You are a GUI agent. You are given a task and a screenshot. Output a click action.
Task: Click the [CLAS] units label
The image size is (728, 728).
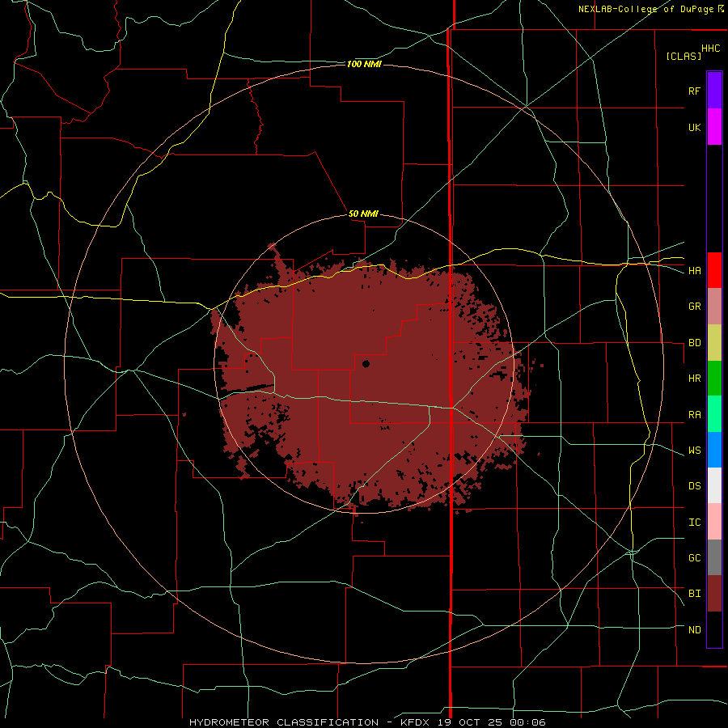[x=684, y=56]
